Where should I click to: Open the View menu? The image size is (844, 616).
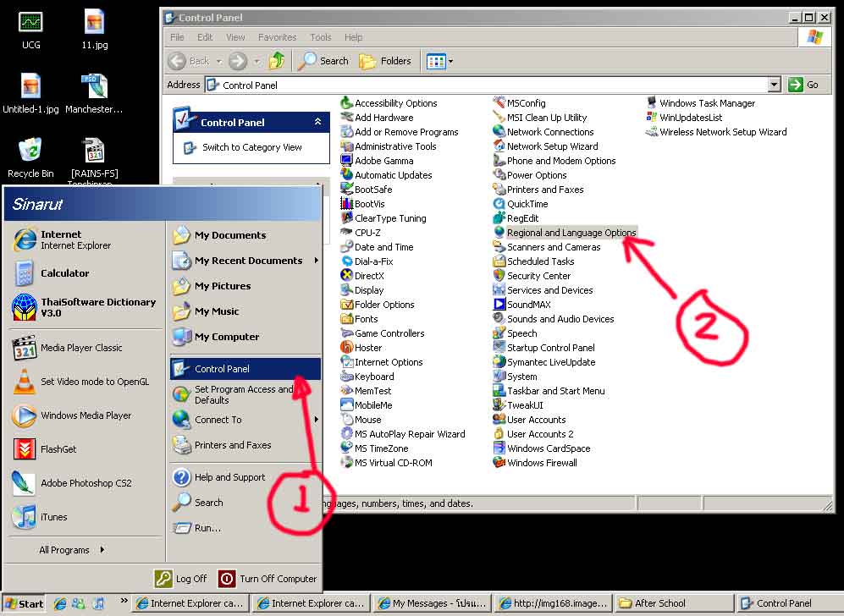pyautogui.click(x=235, y=37)
